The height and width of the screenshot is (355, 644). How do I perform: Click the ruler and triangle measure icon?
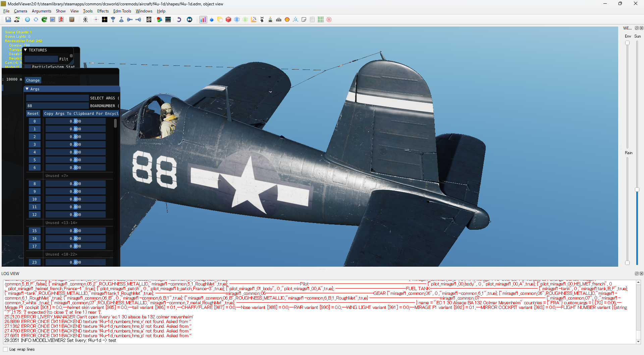click(254, 19)
